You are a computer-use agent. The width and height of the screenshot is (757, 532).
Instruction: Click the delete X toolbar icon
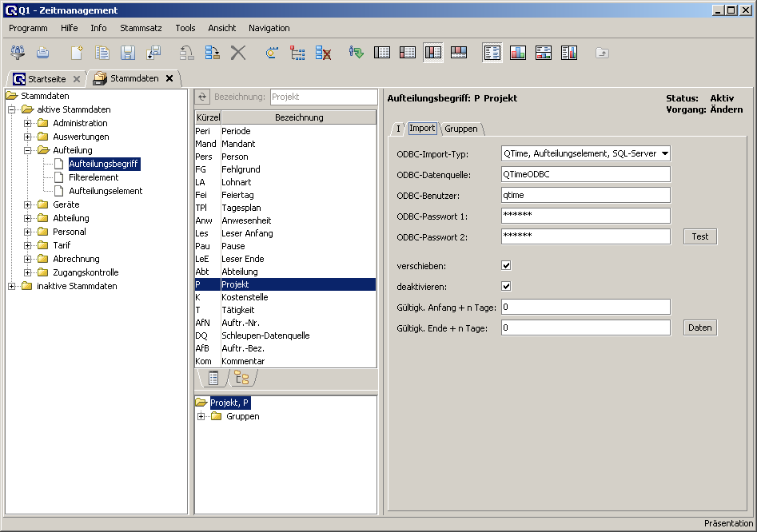coord(238,53)
